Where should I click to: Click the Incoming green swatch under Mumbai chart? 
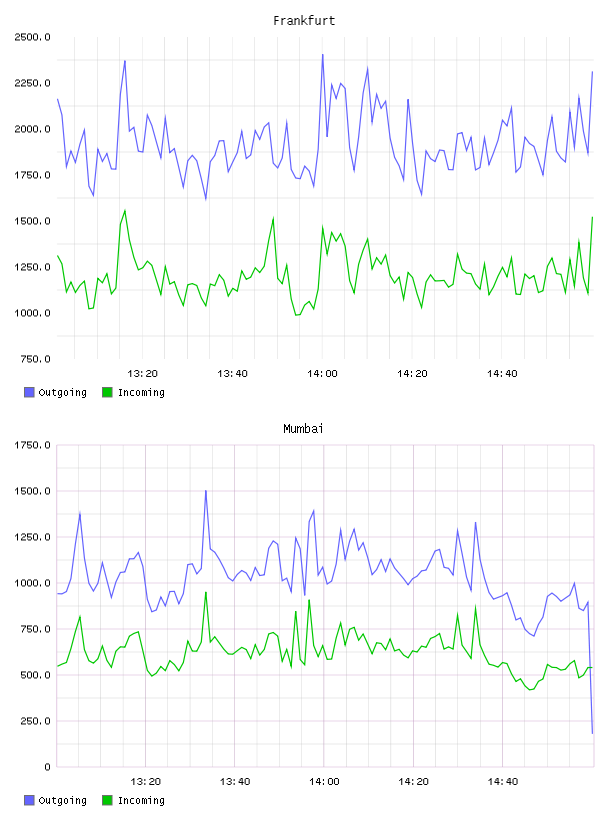pyautogui.click(x=107, y=800)
